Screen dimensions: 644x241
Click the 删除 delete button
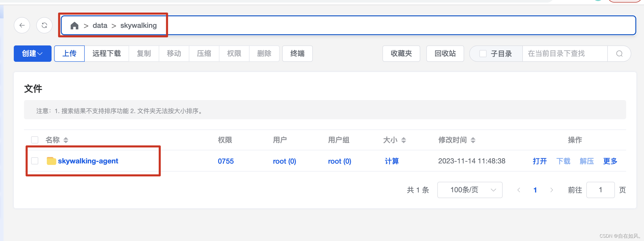(x=264, y=54)
